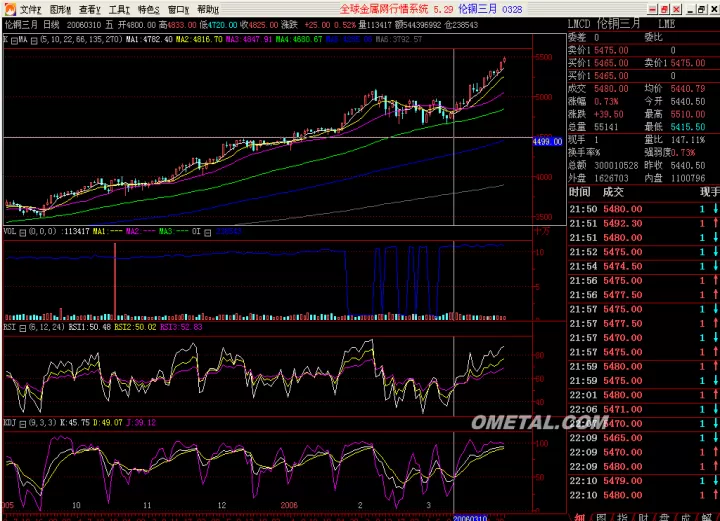720x521 pixels.
Task: Click the orange application logo icon
Action: [9, 9]
